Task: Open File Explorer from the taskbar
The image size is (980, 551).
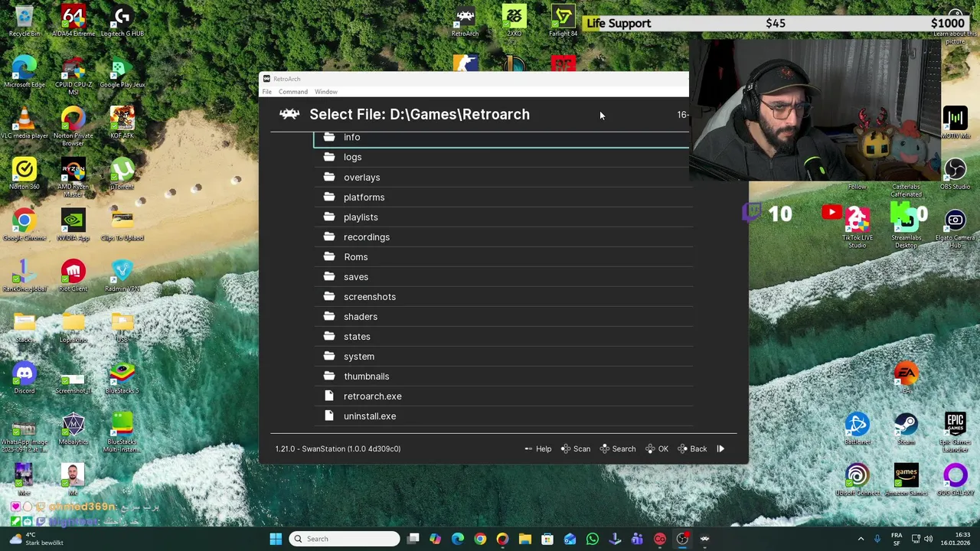Action: (x=524, y=539)
